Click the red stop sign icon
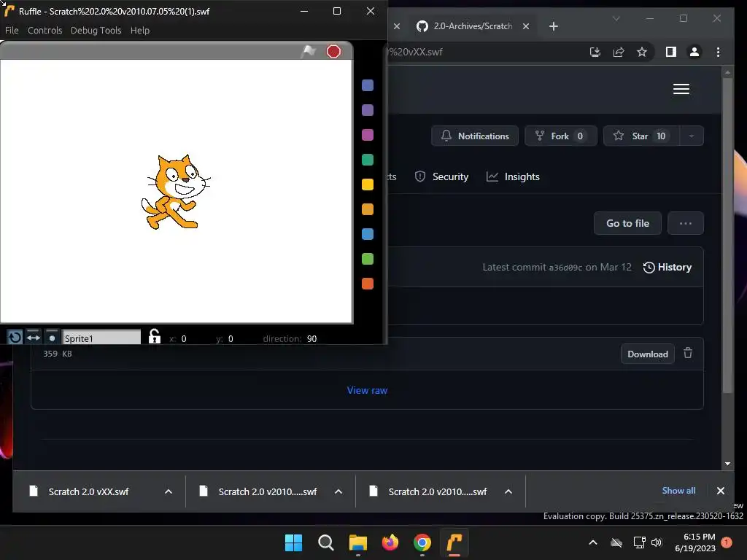The width and height of the screenshot is (747, 560). pyautogui.click(x=333, y=51)
